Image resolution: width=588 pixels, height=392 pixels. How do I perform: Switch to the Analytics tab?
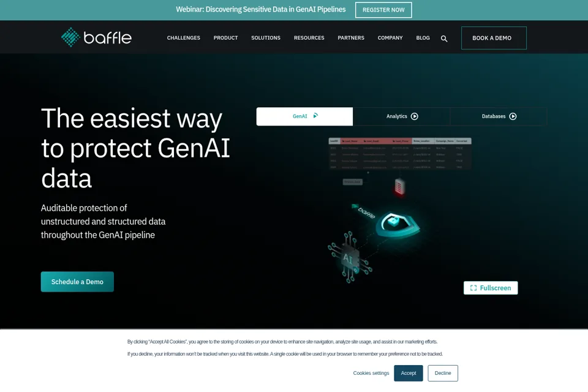click(x=402, y=116)
